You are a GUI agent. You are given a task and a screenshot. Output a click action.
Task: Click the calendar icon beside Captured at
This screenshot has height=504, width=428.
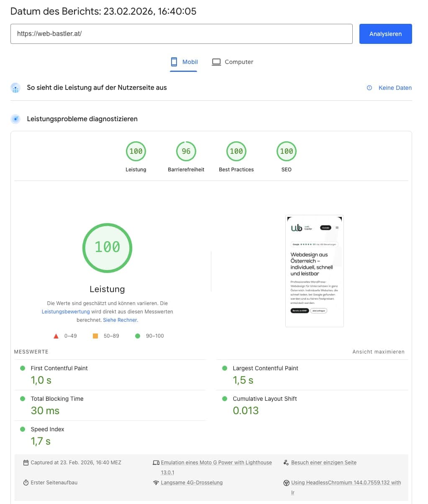click(x=26, y=463)
